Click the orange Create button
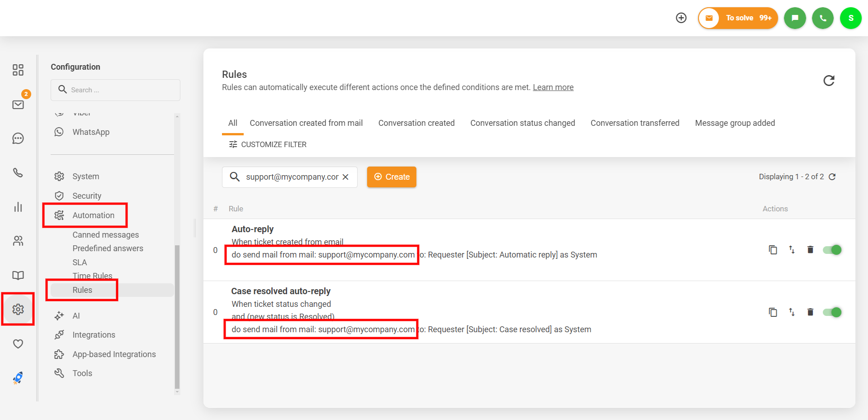868x420 pixels. [392, 177]
